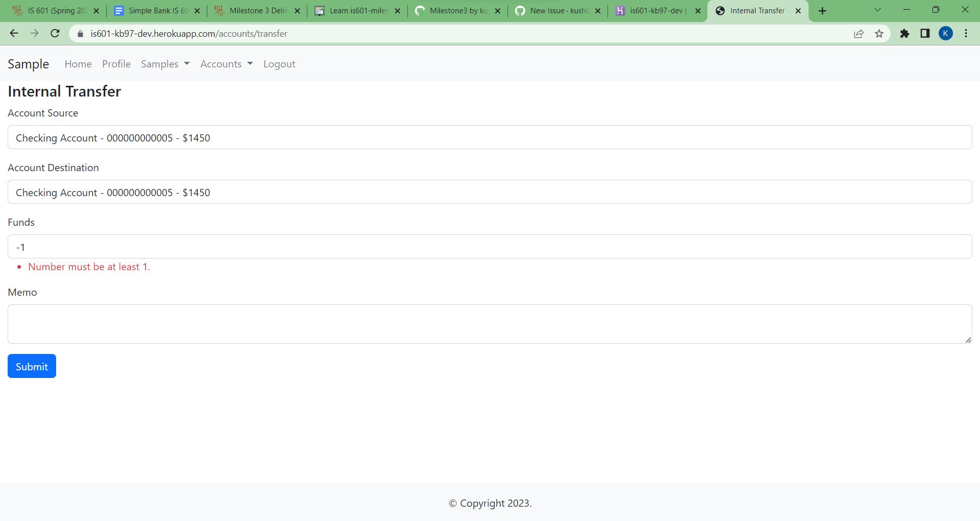Open the browser extensions puzzle icon

(904, 33)
